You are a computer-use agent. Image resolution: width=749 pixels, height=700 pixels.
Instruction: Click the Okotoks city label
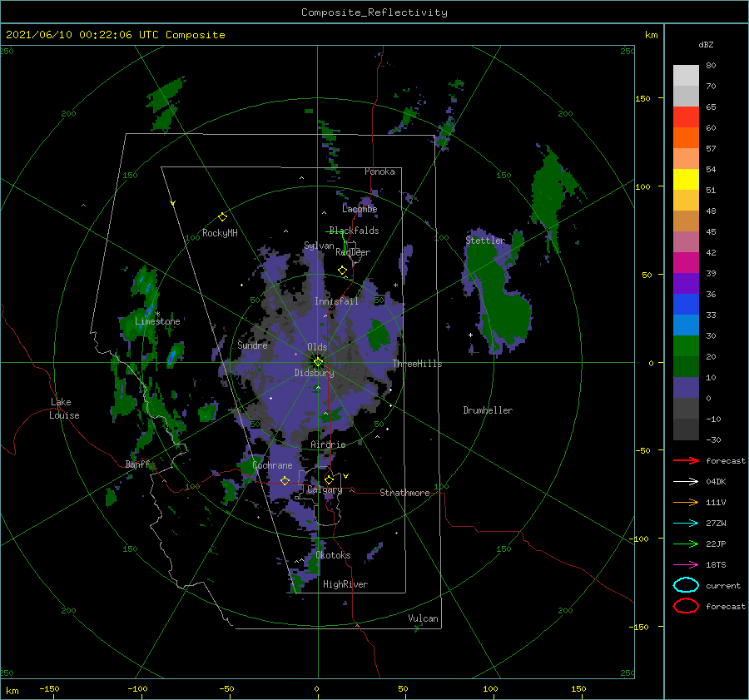333,555
